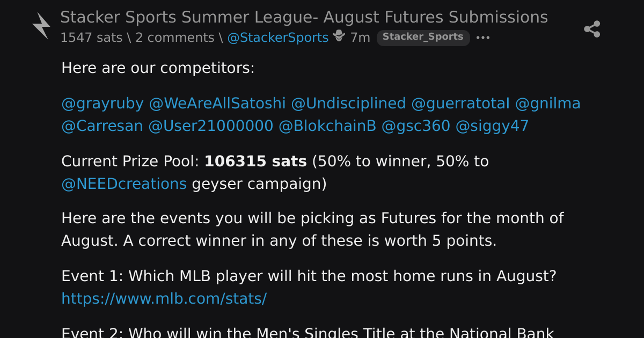Open @guerratotal user mention
Screen dimensions: 644x338
click(460, 104)
